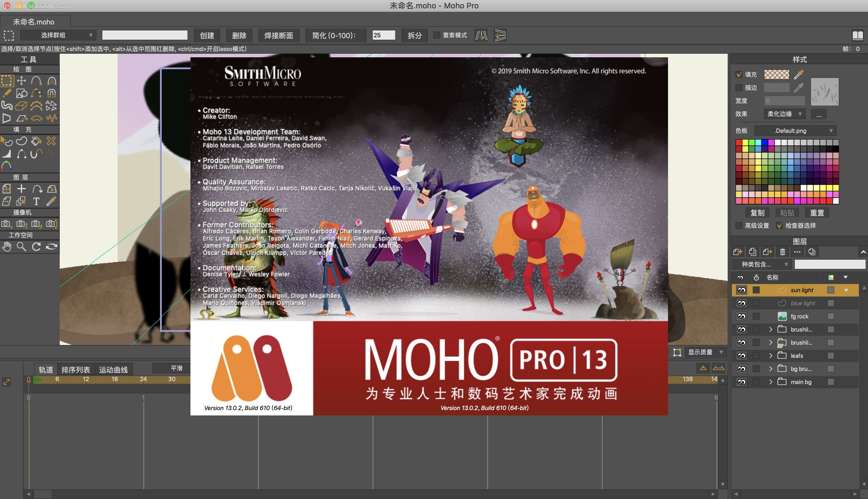Image resolution: width=868 pixels, height=499 pixels.
Task: Select the Eyedropper tool in layer tools
Action: point(51,201)
